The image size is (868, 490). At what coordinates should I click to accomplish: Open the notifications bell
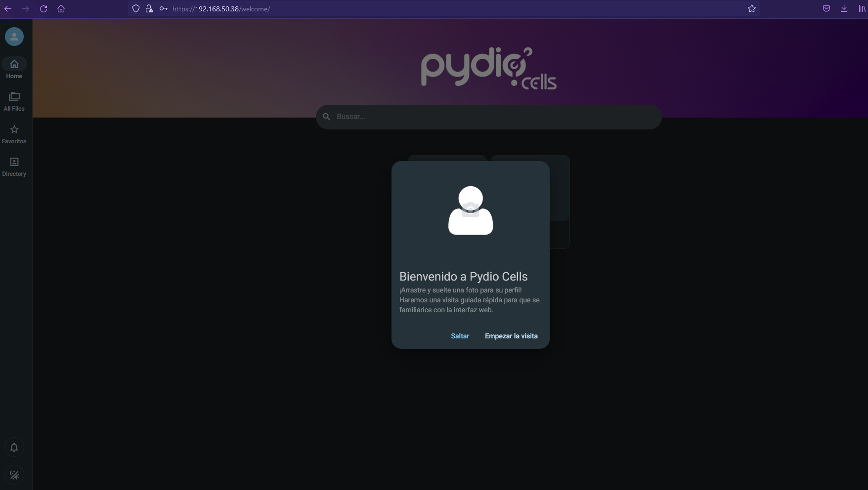[x=14, y=448]
